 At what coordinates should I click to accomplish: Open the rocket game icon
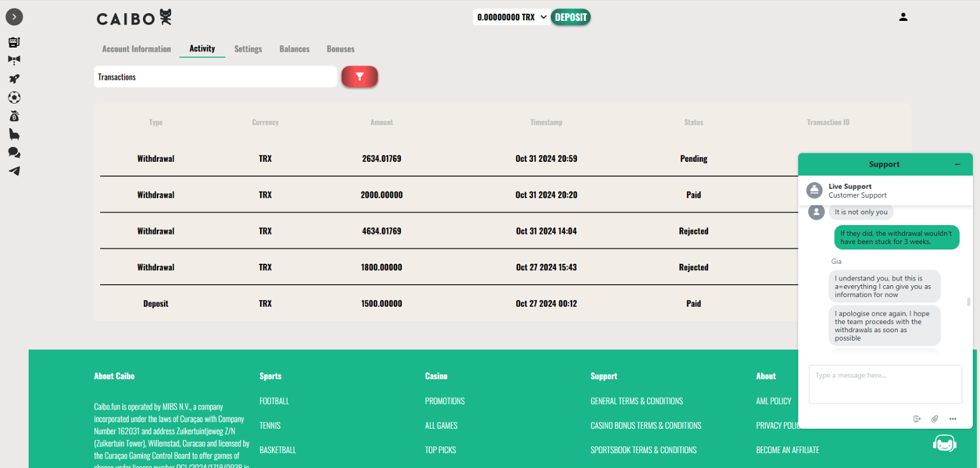[14, 79]
